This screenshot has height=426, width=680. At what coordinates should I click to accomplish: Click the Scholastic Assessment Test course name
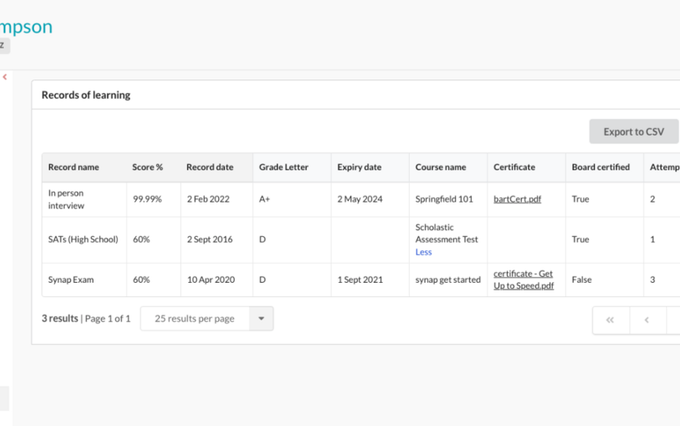(447, 233)
